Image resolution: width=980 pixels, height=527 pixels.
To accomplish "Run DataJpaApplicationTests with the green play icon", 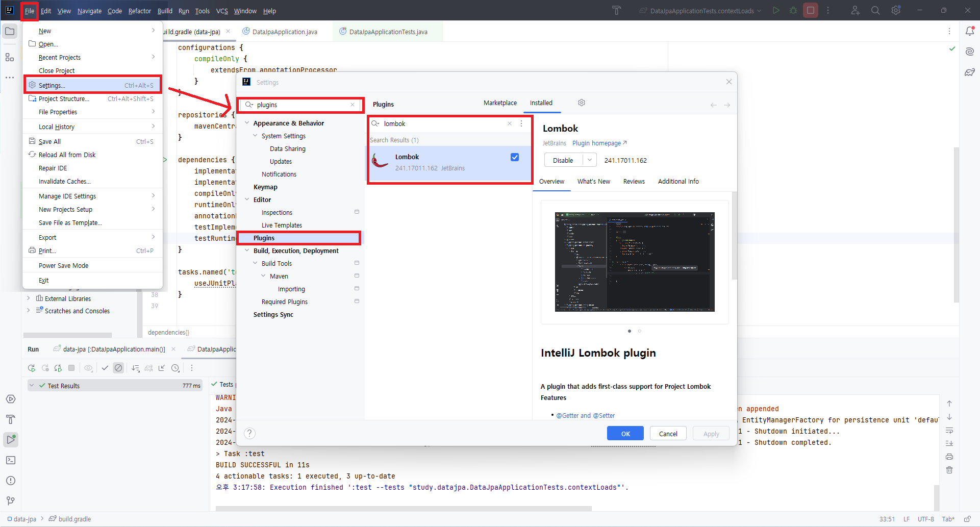I will tap(776, 10).
